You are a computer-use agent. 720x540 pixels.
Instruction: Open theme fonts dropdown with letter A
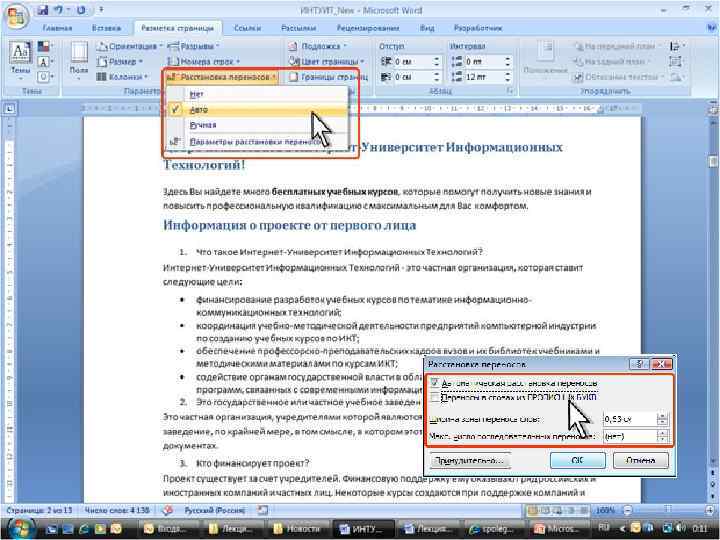point(45,62)
